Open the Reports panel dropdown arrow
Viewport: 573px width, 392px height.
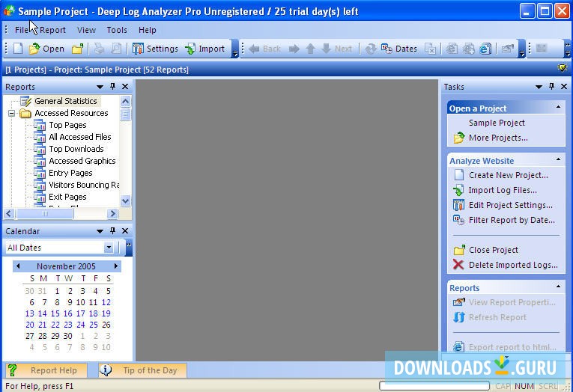pos(100,87)
